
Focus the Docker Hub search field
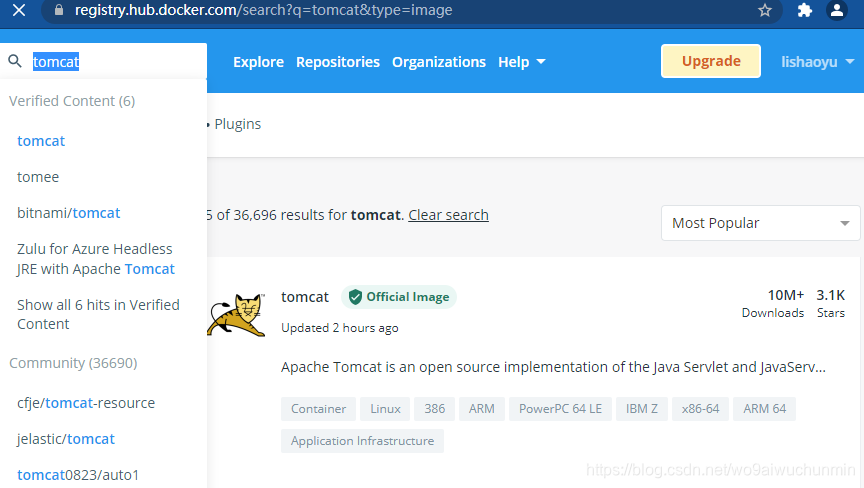click(x=104, y=61)
